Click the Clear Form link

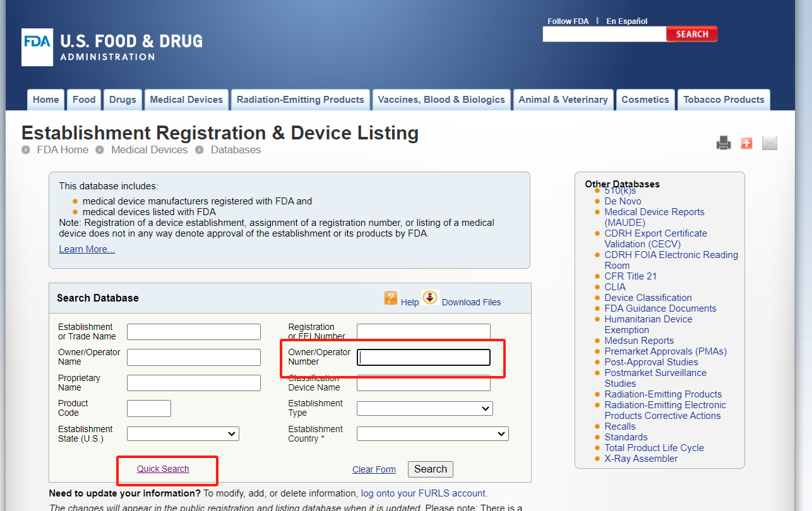[374, 469]
